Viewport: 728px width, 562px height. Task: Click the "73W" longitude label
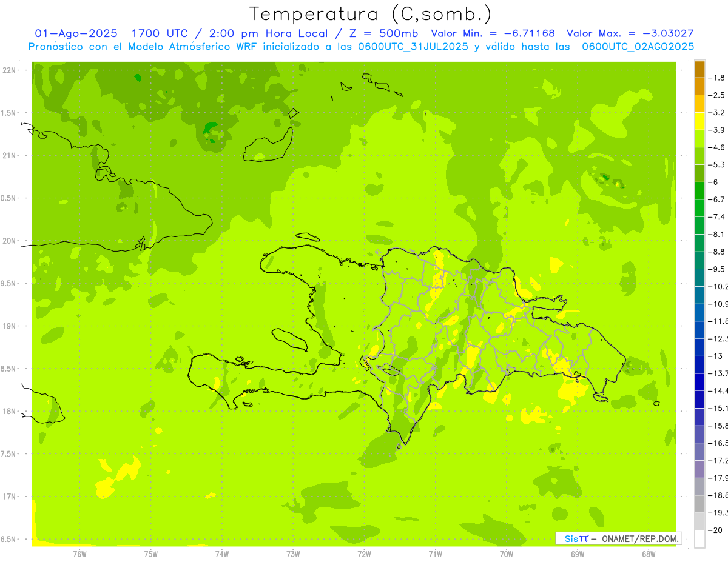coord(293,554)
